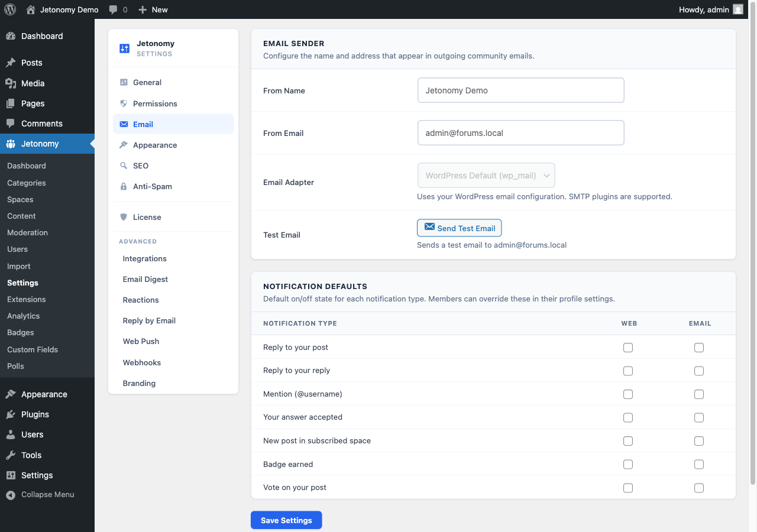Switch to the Webhooks settings section

[141, 362]
